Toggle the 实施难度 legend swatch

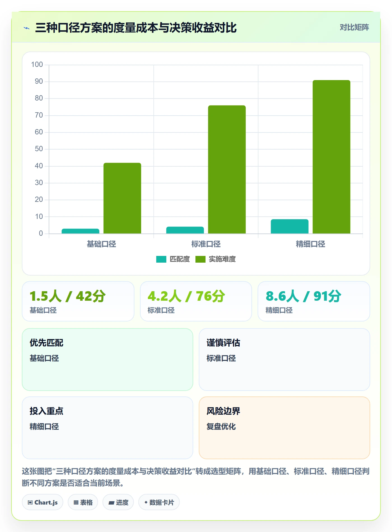200,259
